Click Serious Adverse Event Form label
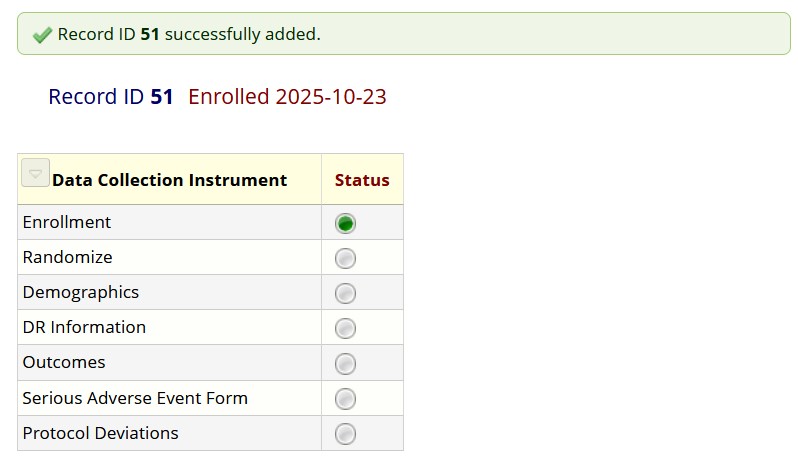This screenshot has height=461, width=798. tap(135, 398)
